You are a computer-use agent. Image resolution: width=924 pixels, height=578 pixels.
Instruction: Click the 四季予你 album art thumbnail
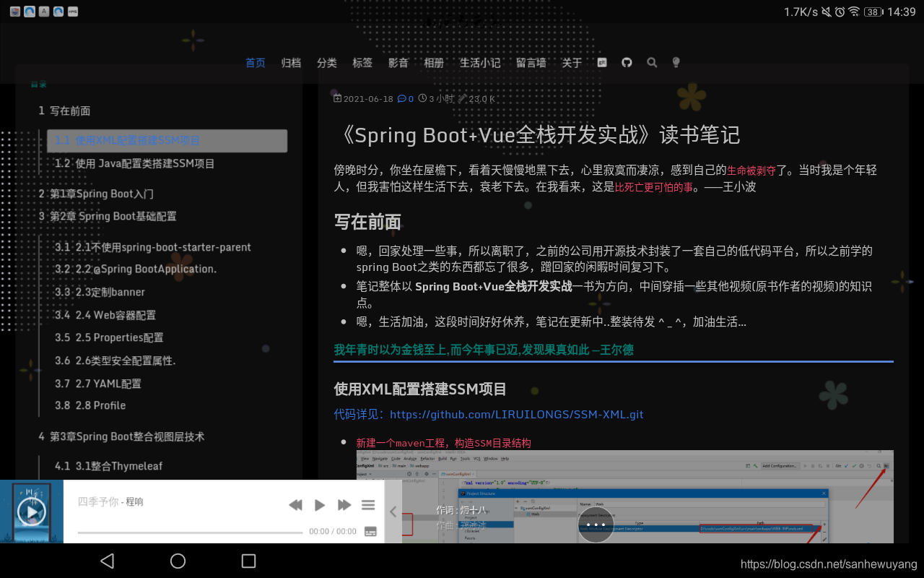click(32, 511)
